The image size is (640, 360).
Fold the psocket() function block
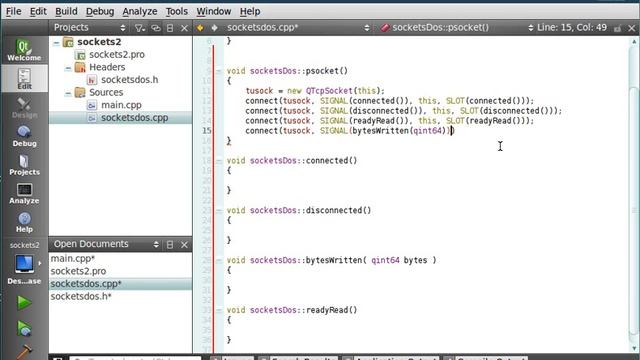pos(219,71)
